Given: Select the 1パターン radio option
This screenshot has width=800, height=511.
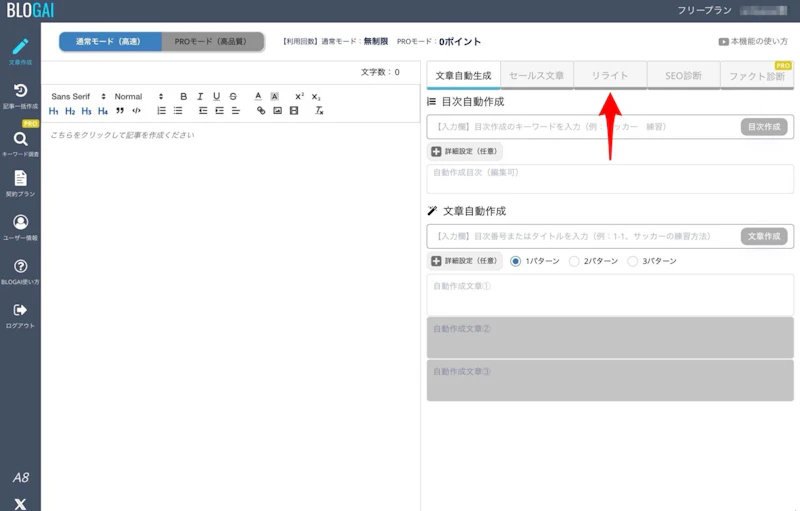Looking at the screenshot, I should 516,261.
